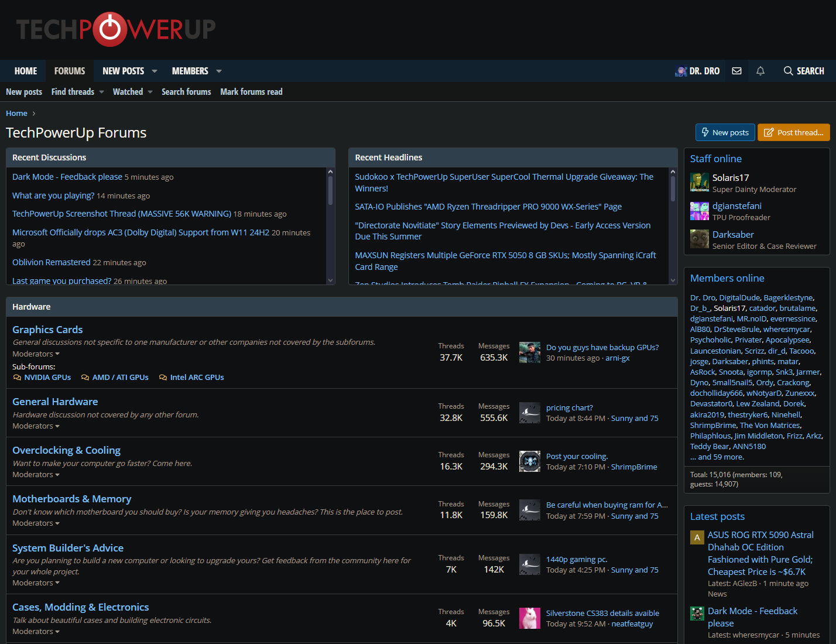Open dgianstefani staff avatar

coord(700,211)
